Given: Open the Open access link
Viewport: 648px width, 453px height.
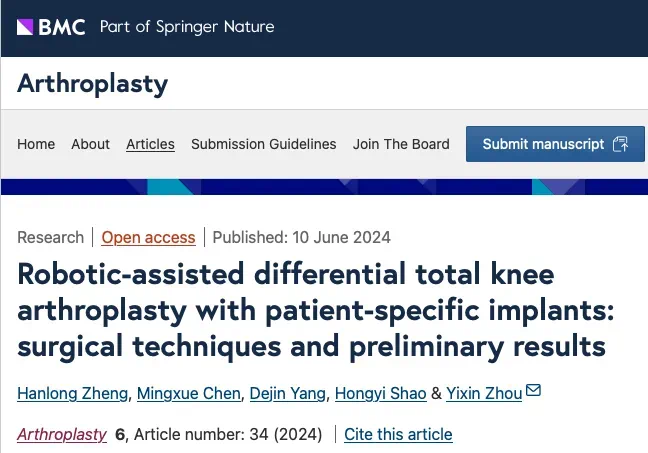Looking at the screenshot, I should [x=148, y=237].
